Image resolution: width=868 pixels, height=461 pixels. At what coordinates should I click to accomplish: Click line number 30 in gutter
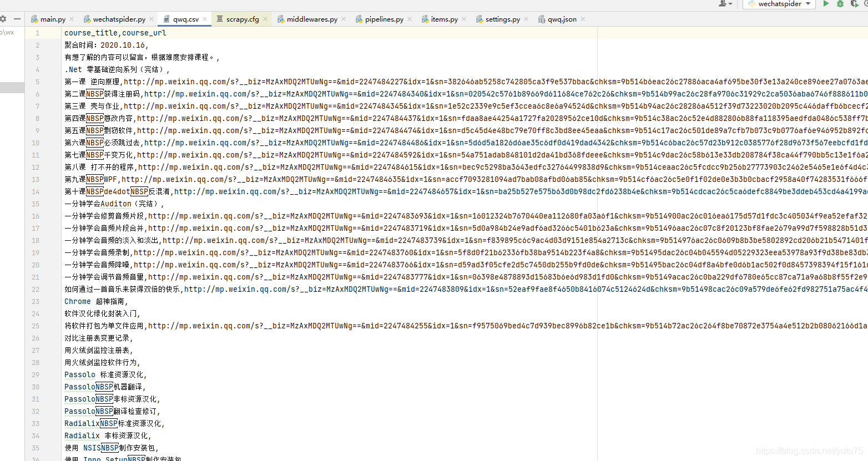point(36,387)
